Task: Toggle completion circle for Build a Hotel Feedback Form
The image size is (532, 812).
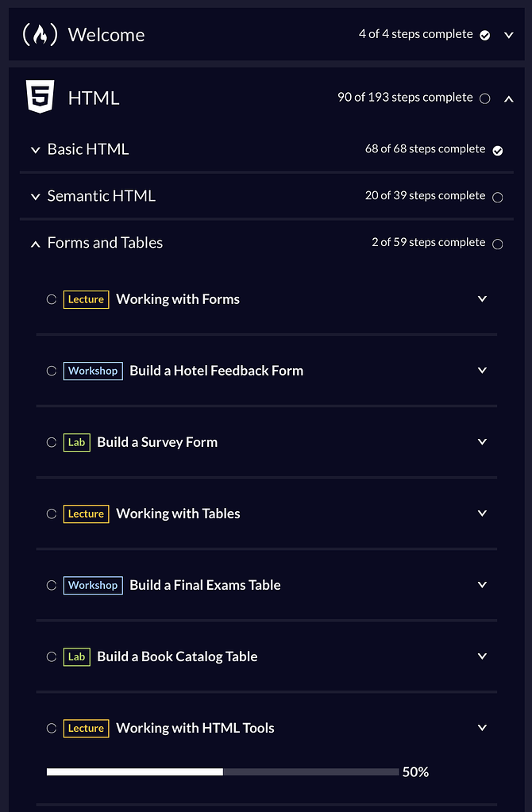Action: point(50,371)
